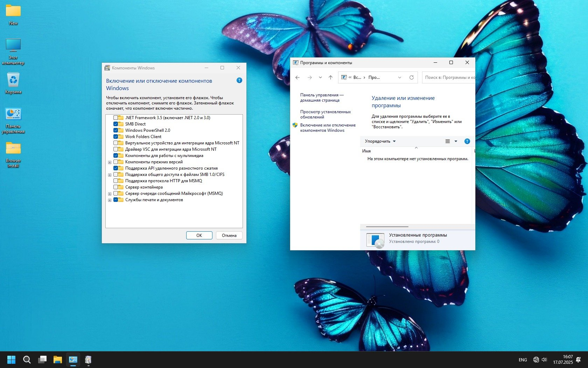The width and height of the screenshot is (588, 368).
Task: Click the blue help icon beside view options
Action: click(467, 141)
